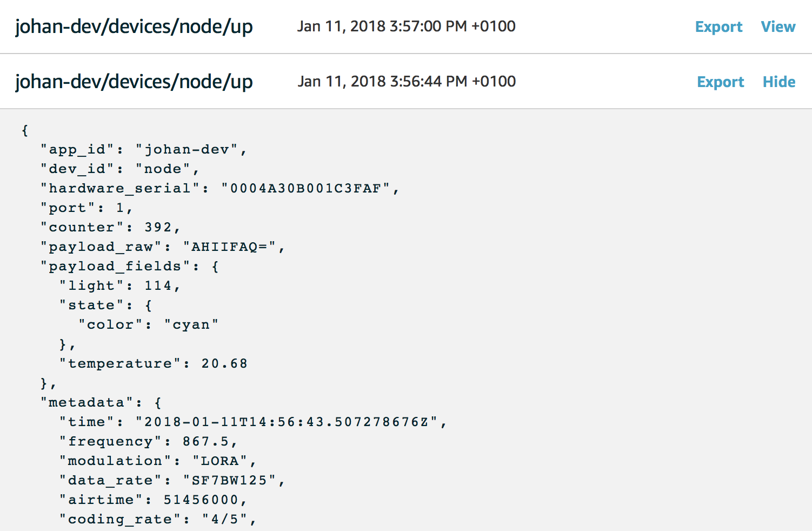Hide the expanded 3:56:44 PM message
The image size is (812, 531).
[x=779, y=82]
